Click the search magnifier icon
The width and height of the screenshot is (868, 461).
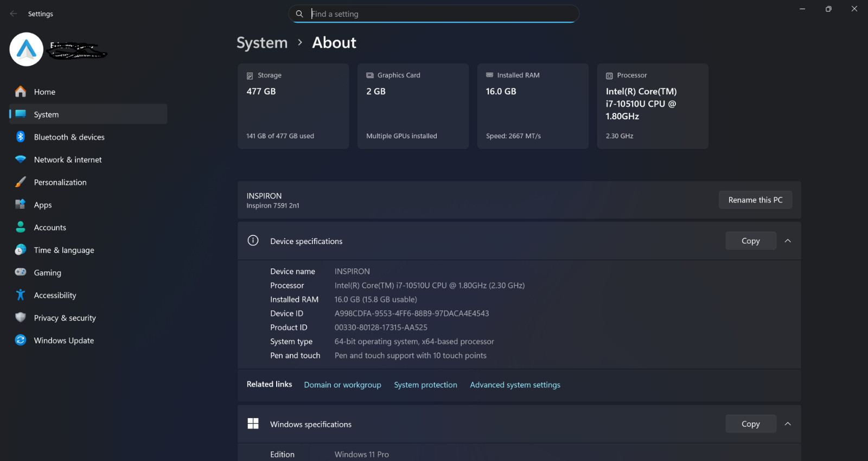click(299, 14)
